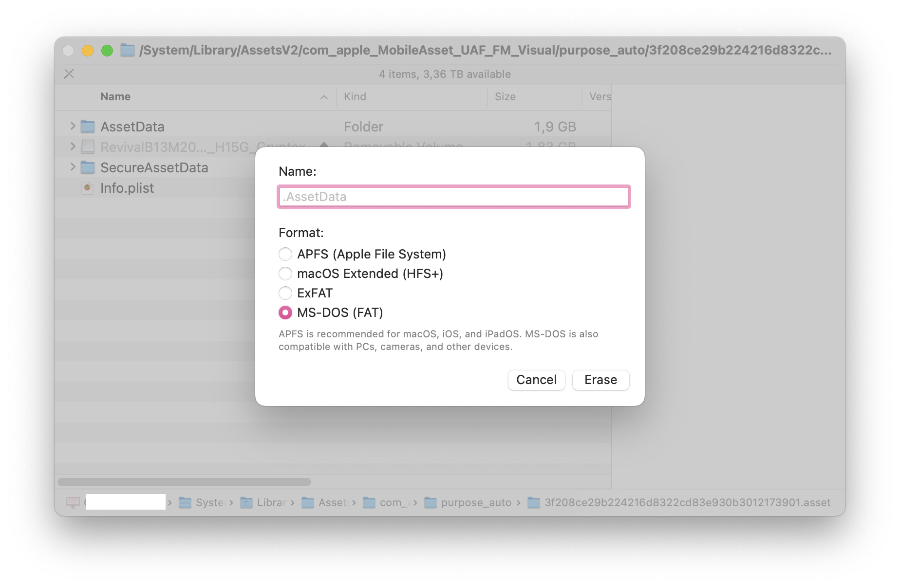Click the Info.plist file name
The width and height of the screenshot is (900, 588).
point(127,188)
